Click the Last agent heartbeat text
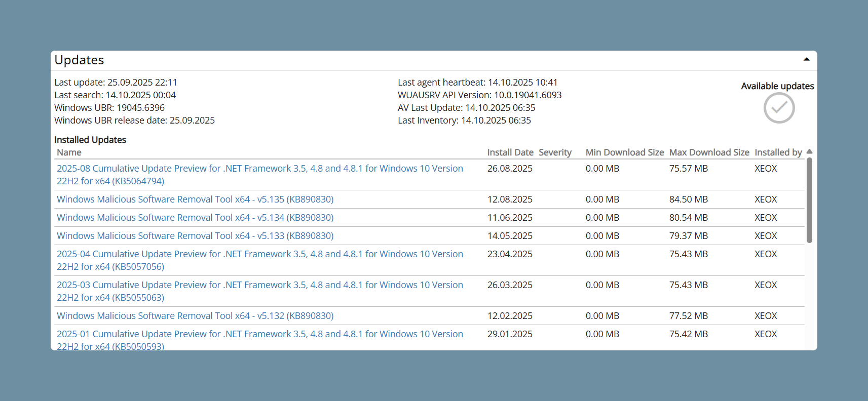 click(478, 83)
